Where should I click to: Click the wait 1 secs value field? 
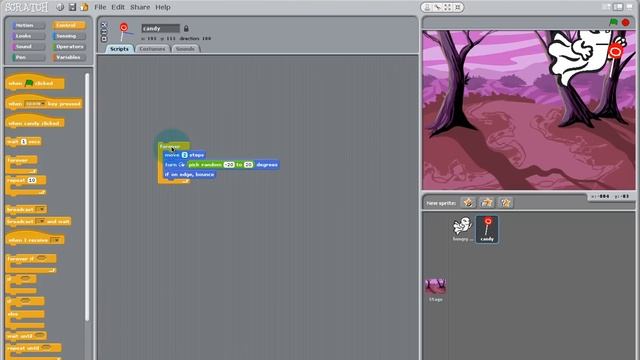23,142
